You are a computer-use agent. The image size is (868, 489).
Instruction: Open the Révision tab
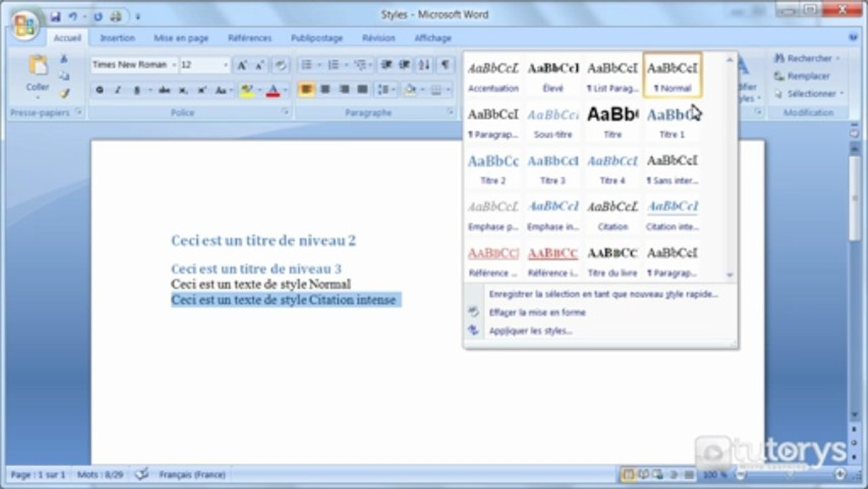click(x=379, y=39)
